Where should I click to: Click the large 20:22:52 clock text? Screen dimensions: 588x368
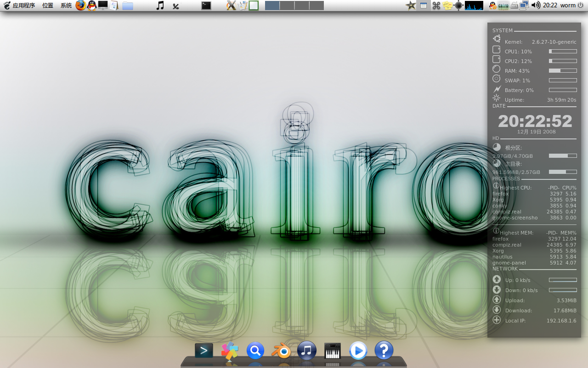point(535,121)
